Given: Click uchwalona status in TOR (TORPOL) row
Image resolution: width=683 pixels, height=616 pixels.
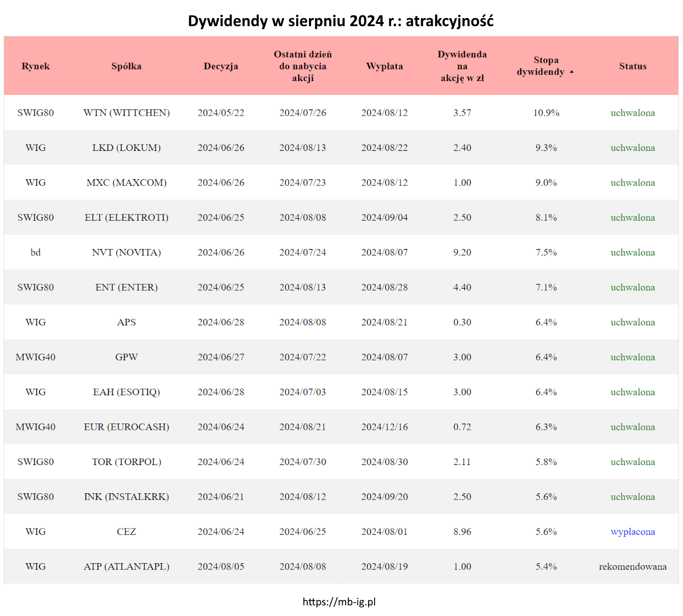Looking at the screenshot, I should [x=632, y=462].
